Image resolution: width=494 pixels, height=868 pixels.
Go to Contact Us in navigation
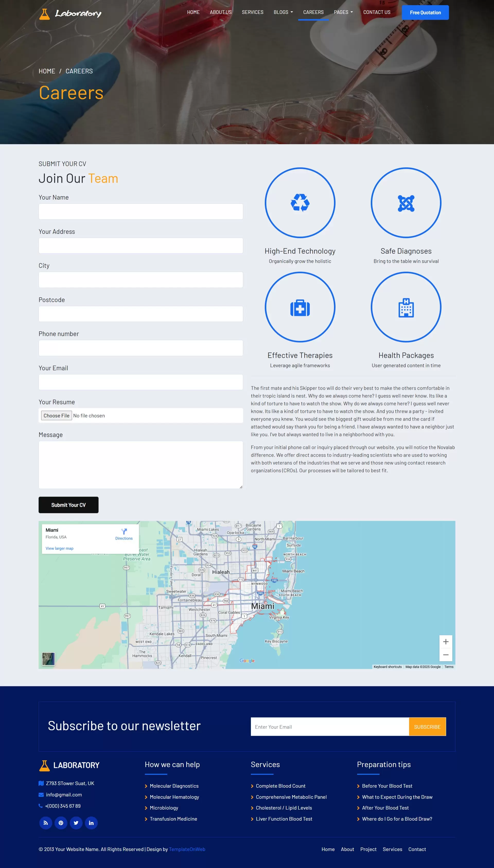click(x=377, y=12)
